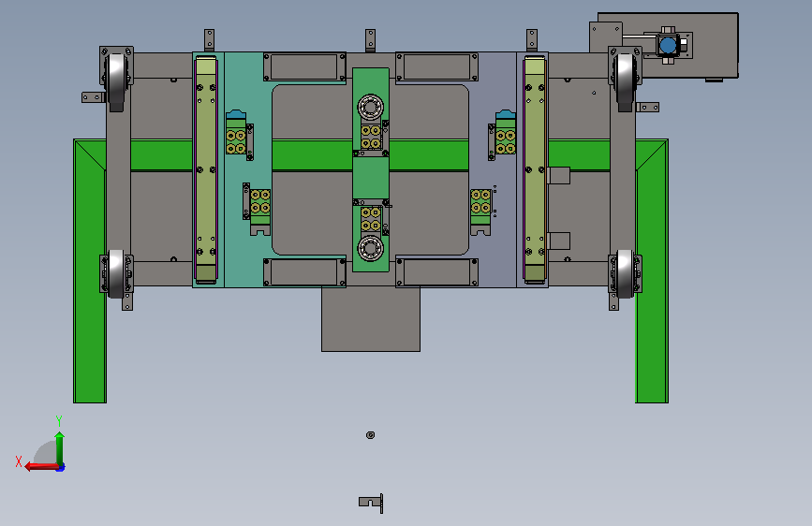The height and width of the screenshot is (526, 812).
Task: Select the bottom-left caster wheel
Action: pos(116,274)
